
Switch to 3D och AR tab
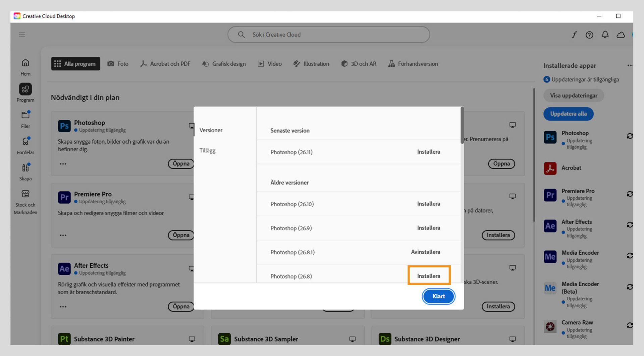359,64
